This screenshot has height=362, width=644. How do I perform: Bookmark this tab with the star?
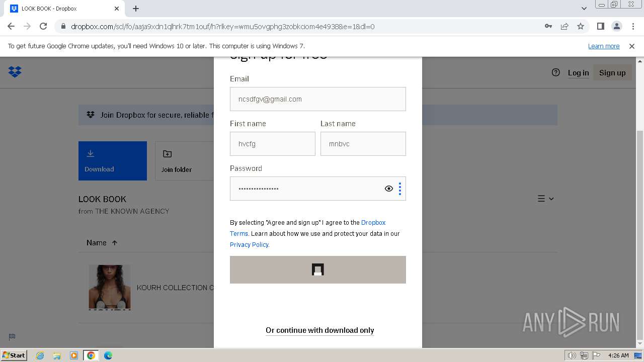click(x=581, y=26)
